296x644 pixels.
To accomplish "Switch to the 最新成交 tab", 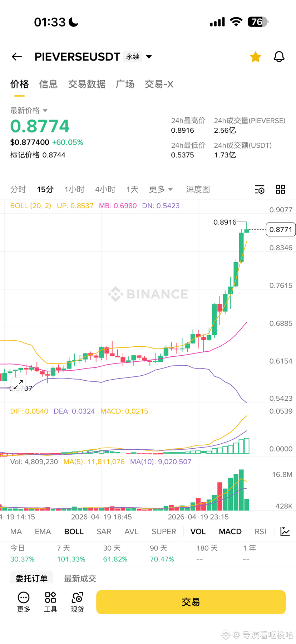I will coord(80,578).
